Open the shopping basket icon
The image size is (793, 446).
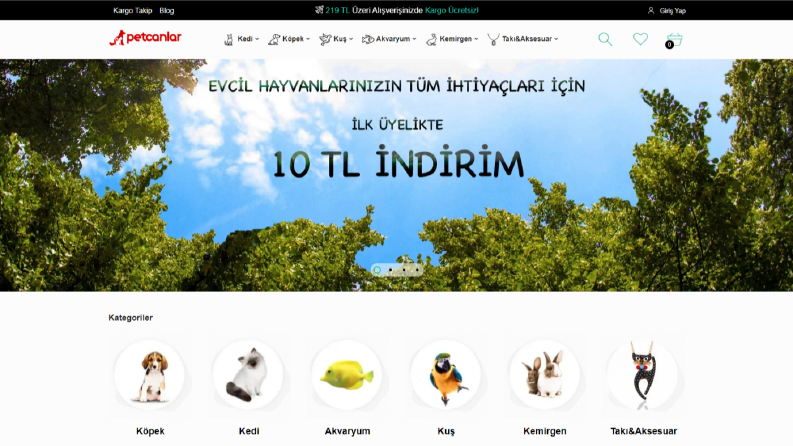[x=675, y=39]
